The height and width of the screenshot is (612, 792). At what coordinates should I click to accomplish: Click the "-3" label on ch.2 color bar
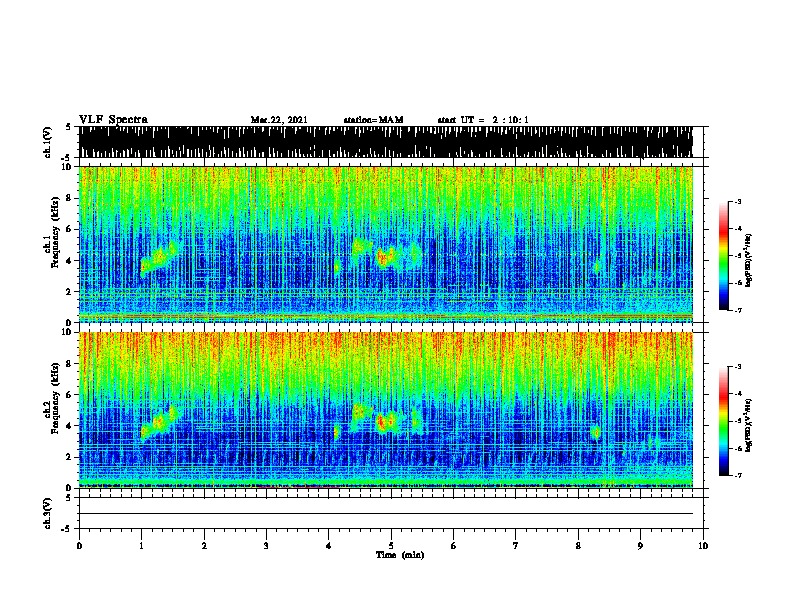[738, 367]
